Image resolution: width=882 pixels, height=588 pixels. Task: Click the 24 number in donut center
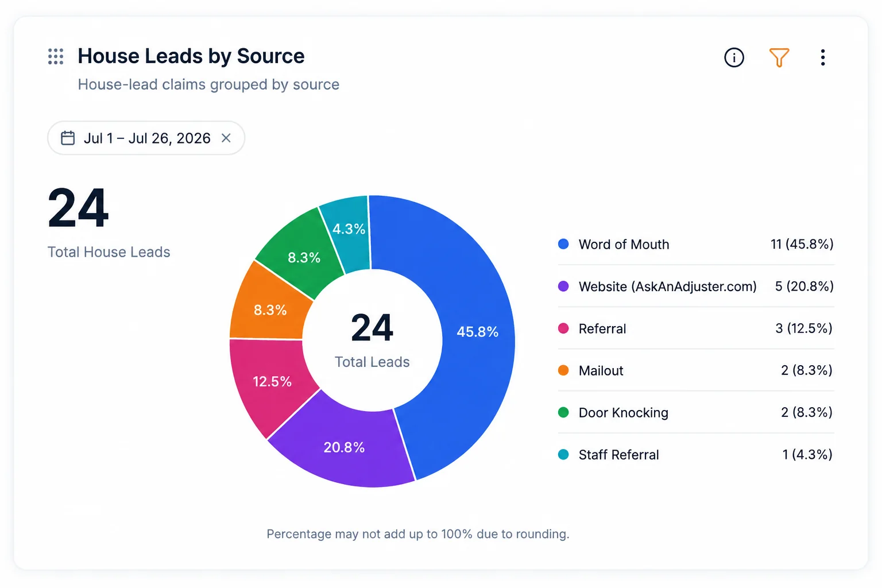click(372, 328)
